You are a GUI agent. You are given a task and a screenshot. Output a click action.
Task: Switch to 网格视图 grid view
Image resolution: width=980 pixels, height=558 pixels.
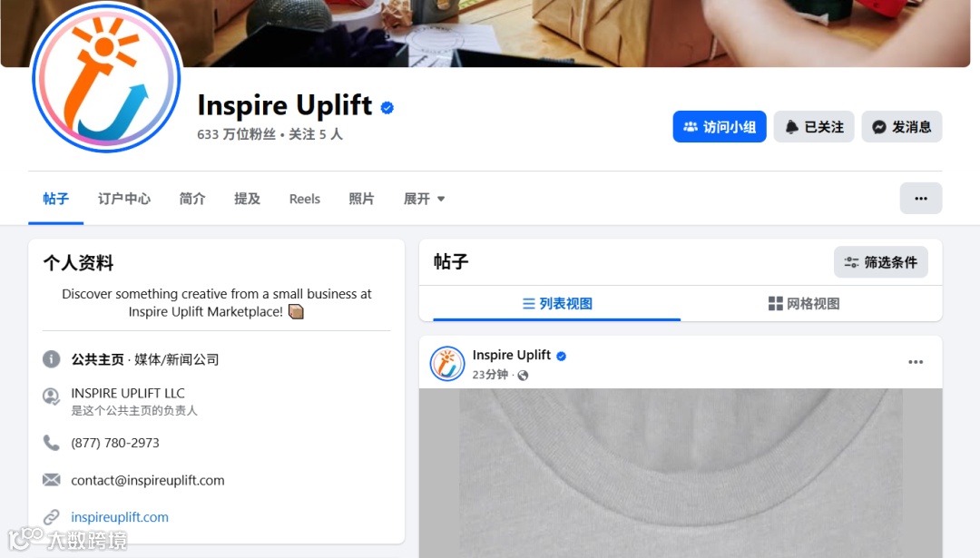(804, 304)
